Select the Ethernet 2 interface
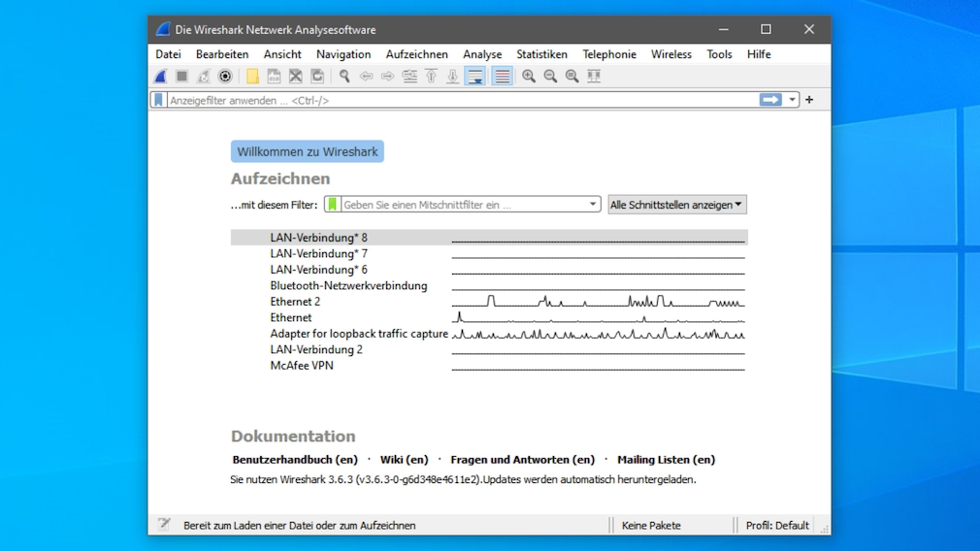Screen dimensions: 980x551 (x=295, y=302)
